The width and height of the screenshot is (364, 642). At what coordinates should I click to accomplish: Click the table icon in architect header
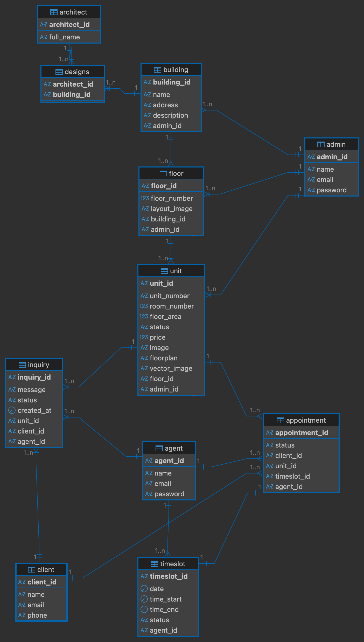point(54,12)
